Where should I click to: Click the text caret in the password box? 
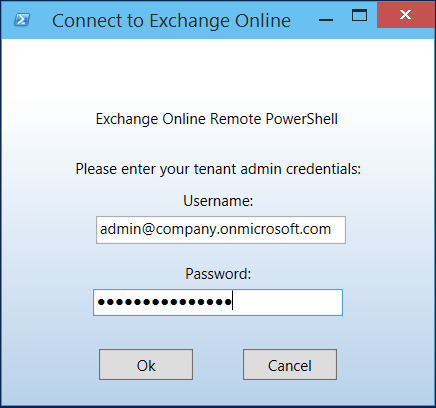[232, 301]
